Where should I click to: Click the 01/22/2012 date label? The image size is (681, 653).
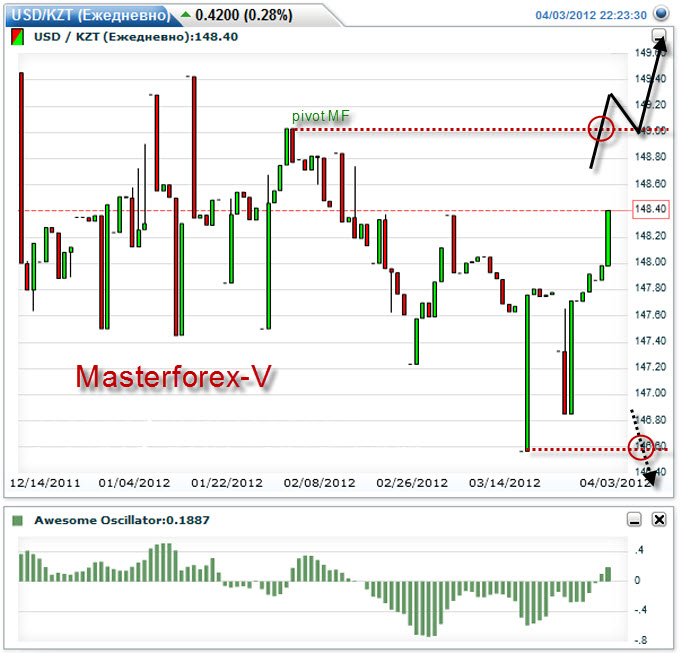coord(227,483)
